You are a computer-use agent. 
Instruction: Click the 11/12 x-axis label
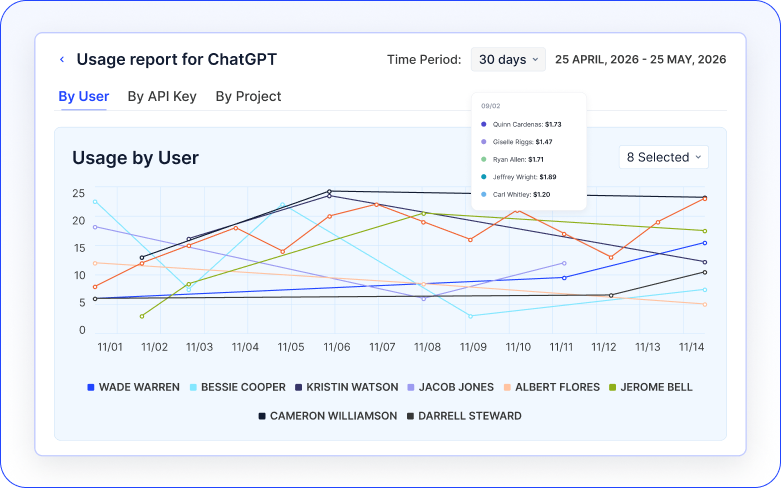click(x=604, y=347)
